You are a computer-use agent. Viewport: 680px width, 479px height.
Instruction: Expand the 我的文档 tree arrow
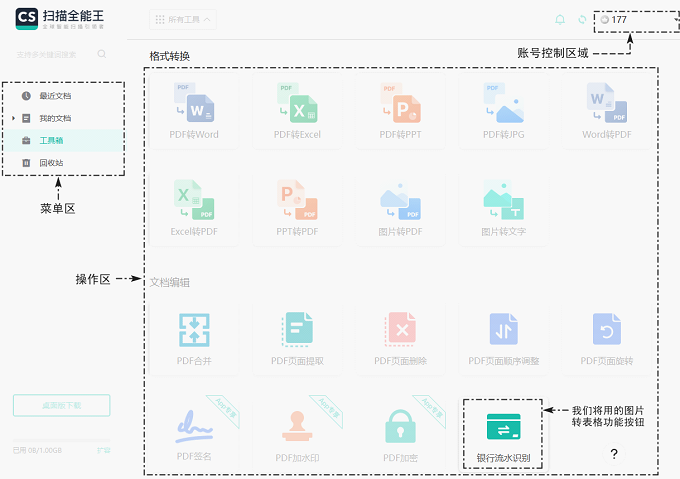(x=13, y=118)
